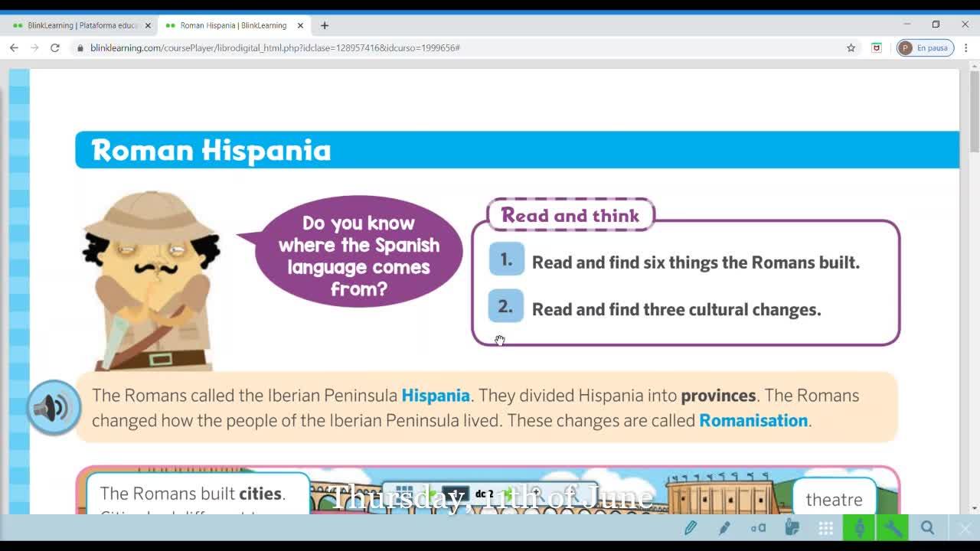The image size is (980, 551).
Task: Click the number 2 activity badge
Action: click(505, 306)
